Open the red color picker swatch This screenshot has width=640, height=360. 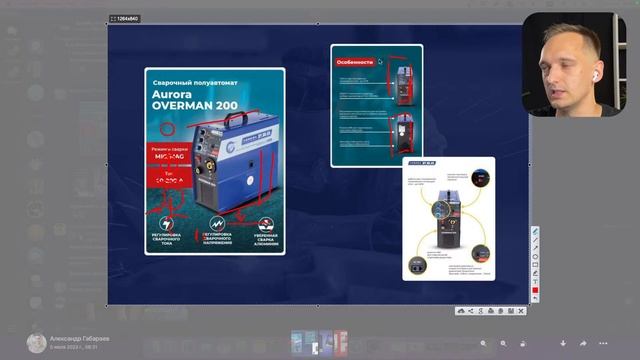[535, 290]
